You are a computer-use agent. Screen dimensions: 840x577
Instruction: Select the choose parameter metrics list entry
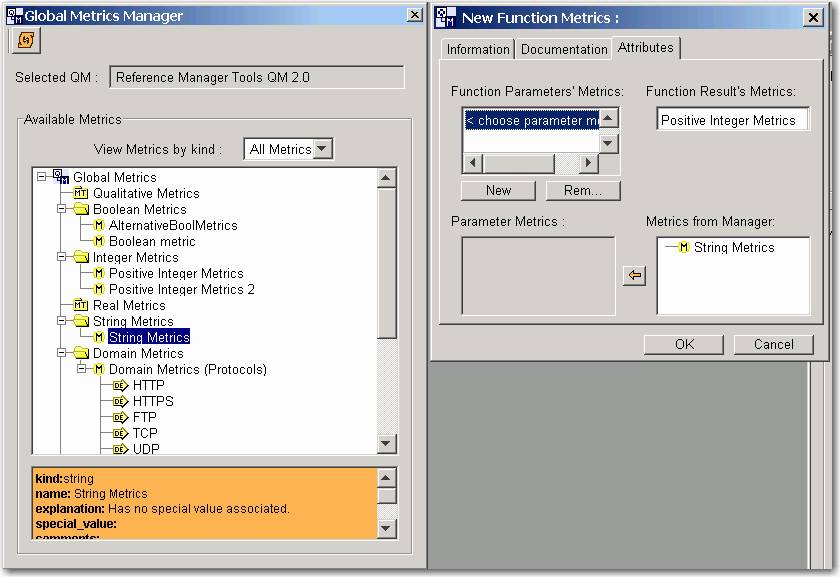[x=531, y=120]
